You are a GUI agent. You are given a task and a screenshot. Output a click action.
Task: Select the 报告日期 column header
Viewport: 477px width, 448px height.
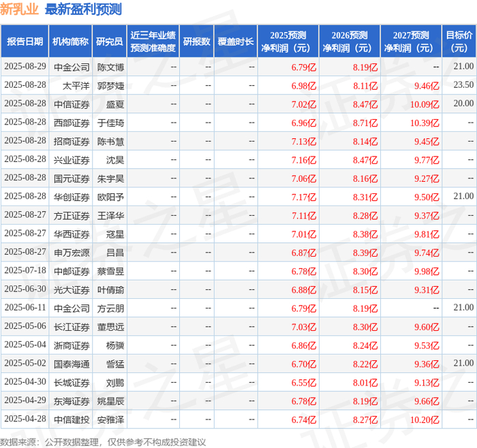(25, 42)
